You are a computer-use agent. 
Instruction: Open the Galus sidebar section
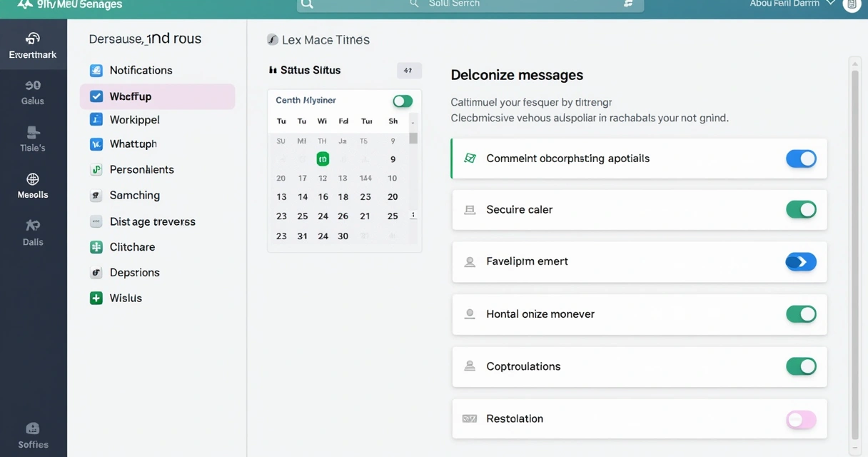click(33, 91)
